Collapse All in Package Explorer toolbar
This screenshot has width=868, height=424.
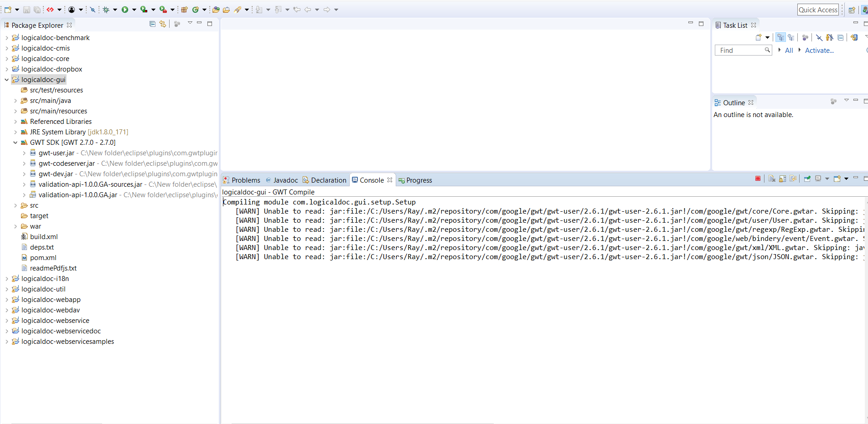tap(152, 24)
